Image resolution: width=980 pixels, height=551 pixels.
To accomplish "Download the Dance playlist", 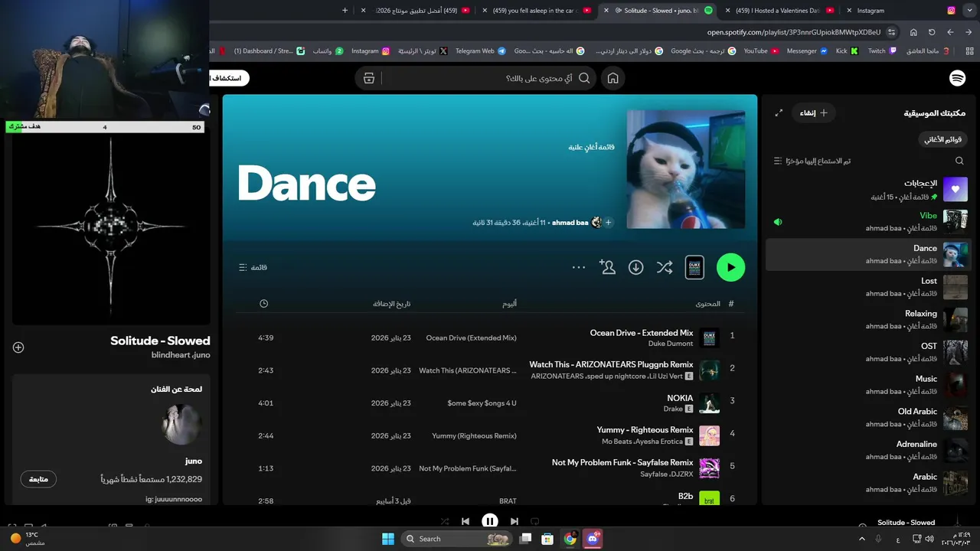I will [x=635, y=267].
